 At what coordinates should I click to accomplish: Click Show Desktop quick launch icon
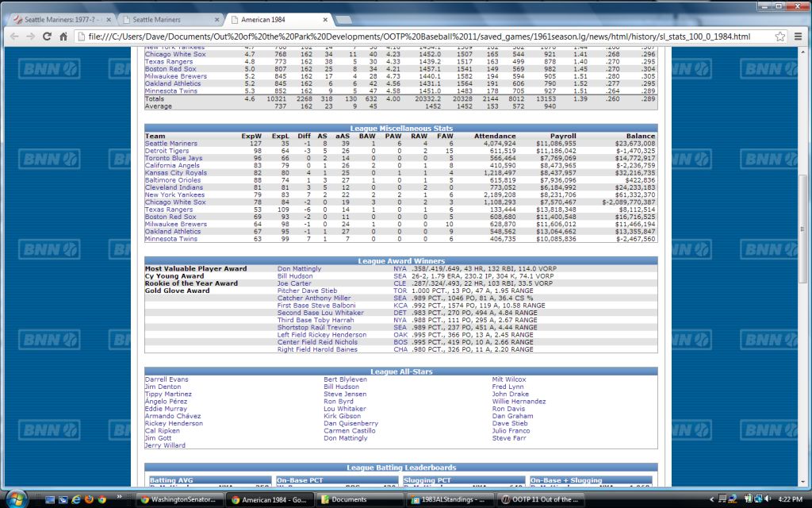tap(50, 500)
